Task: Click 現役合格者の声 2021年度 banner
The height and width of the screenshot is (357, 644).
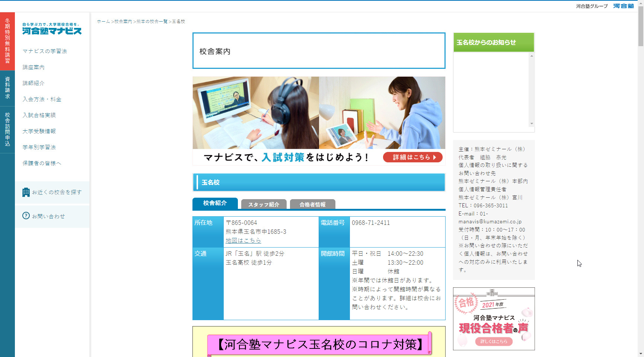Action: tap(494, 319)
